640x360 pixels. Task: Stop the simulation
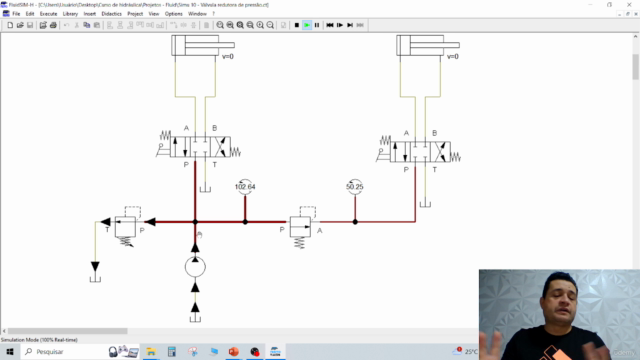coord(297,25)
